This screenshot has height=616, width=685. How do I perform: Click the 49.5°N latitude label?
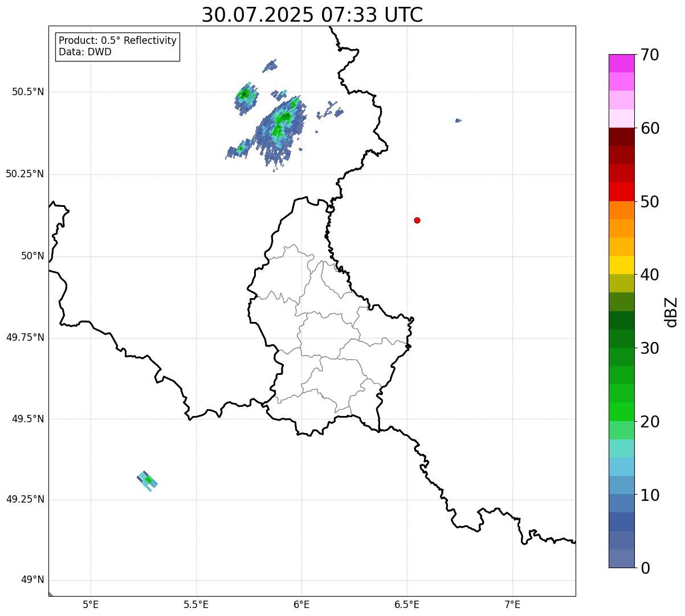point(28,419)
